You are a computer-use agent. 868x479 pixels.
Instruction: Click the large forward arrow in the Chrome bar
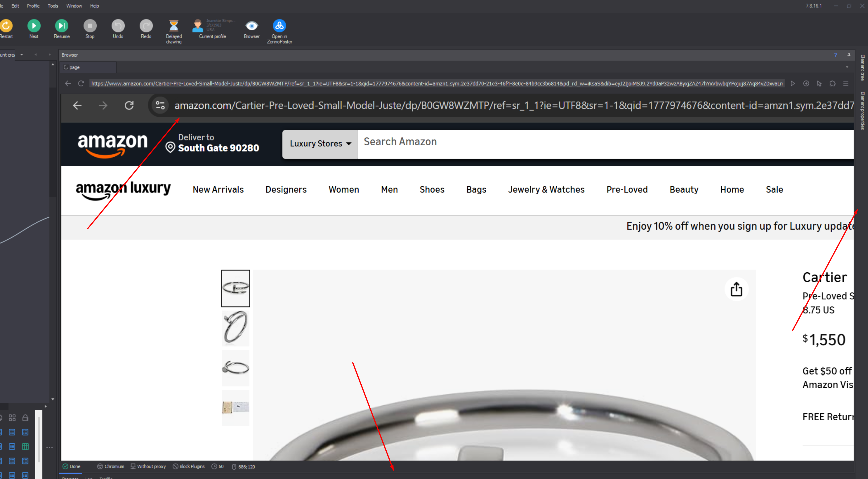[x=103, y=106]
